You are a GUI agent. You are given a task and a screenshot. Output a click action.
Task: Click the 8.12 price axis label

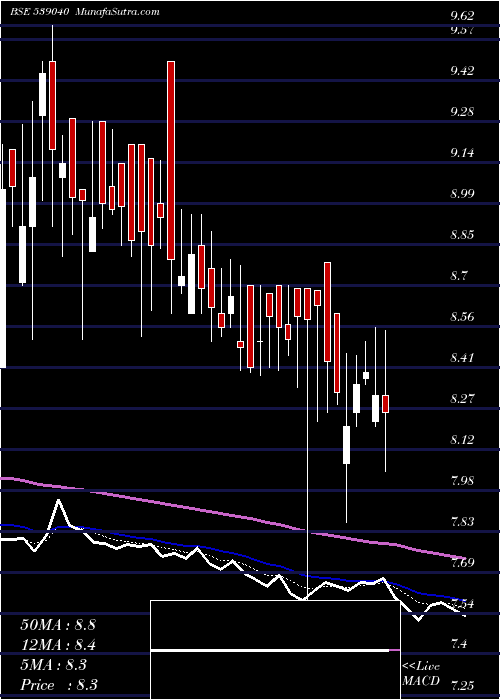(462, 440)
